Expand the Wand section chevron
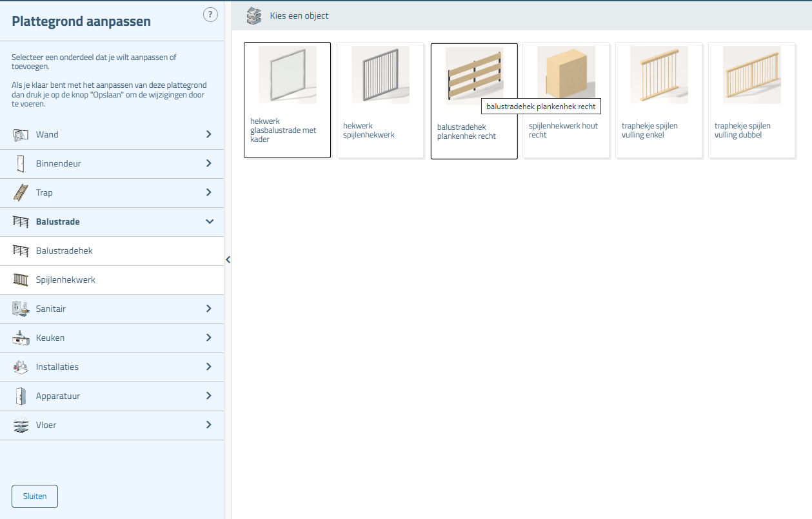Viewport: 812px width, 519px height. tap(209, 135)
